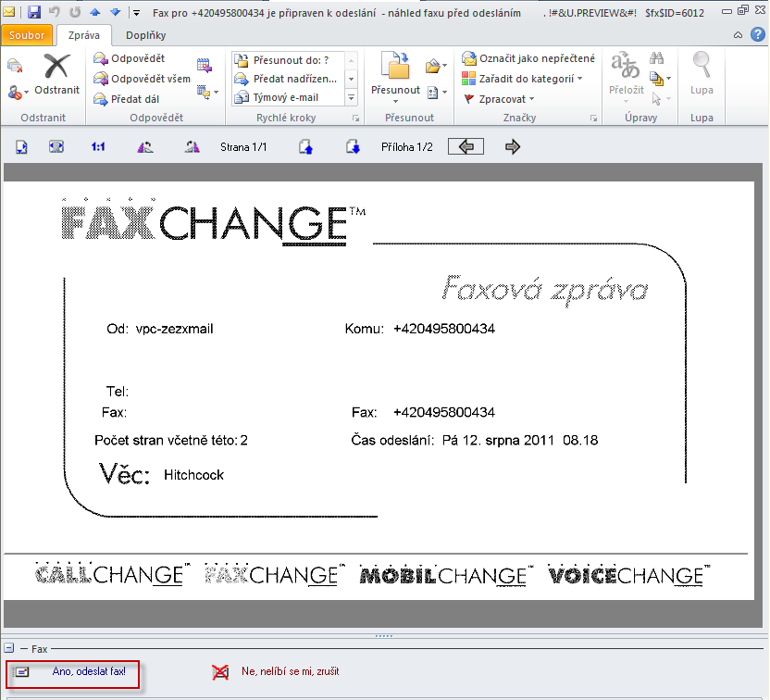Click the fit to width icon
The height and width of the screenshot is (700, 770).
click(x=56, y=147)
